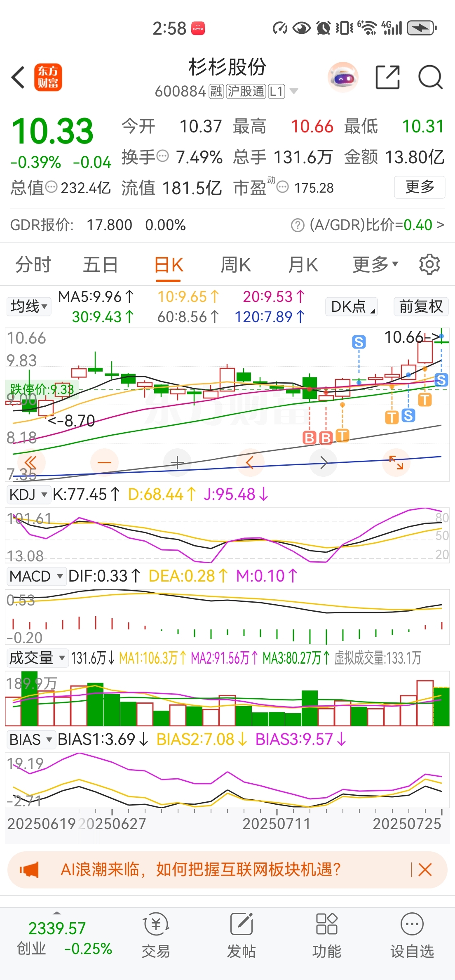Tap the 融 margin trading badge
The image size is (455, 980).
216,91
